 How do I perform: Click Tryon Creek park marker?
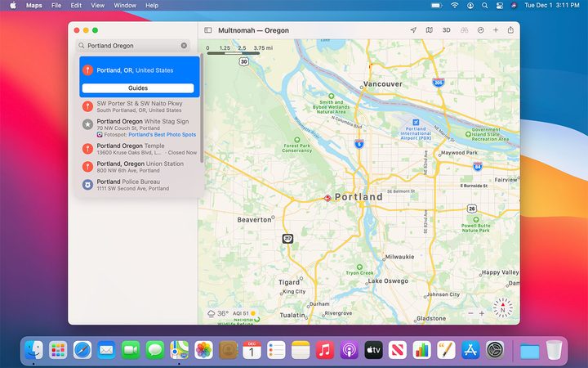pyautogui.click(x=359, y=267)
